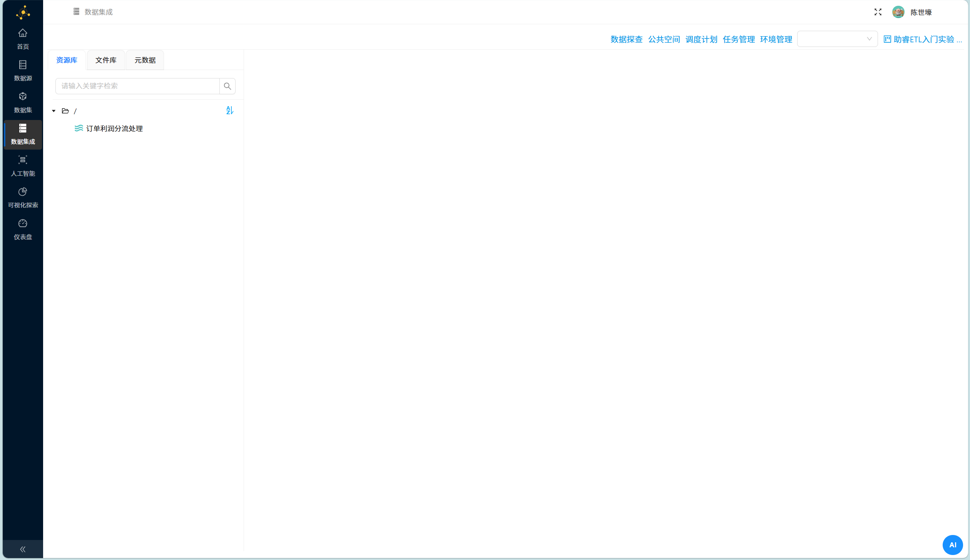This screenshot has width=970, height=560.
Task: Open the empty dropdown next to 环境管理
Action: pos(837,39)
